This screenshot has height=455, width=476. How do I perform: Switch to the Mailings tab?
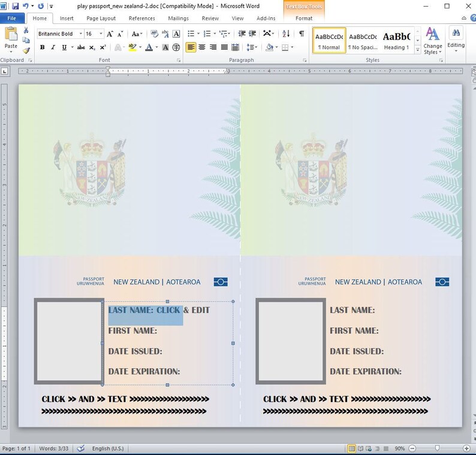tap(179, 18)
